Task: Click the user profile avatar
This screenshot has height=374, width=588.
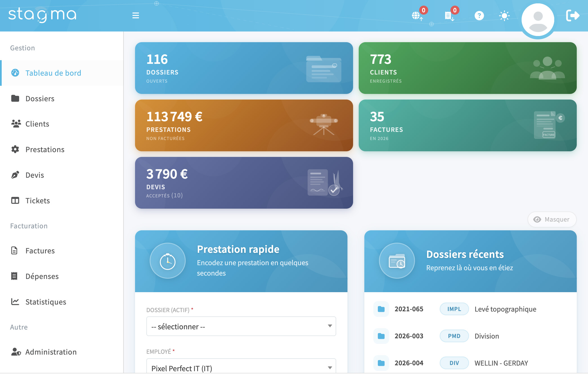Action: (x=538, y=19)
